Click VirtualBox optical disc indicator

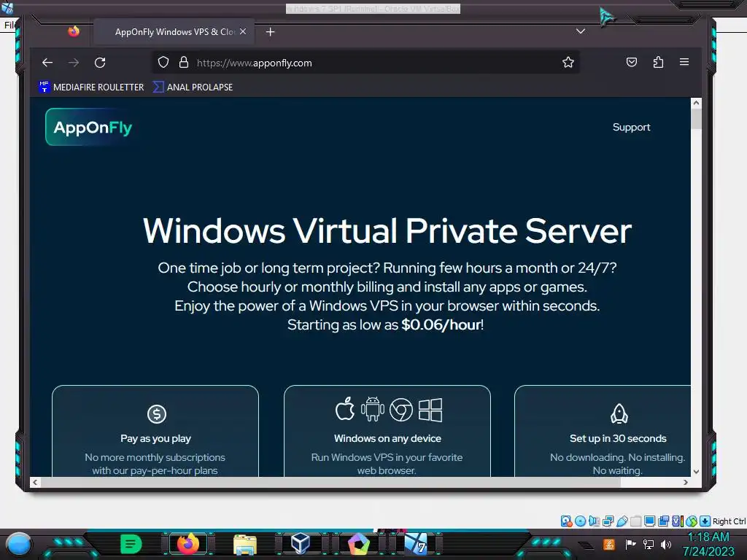pyautogui.click(x=580, y=521)
